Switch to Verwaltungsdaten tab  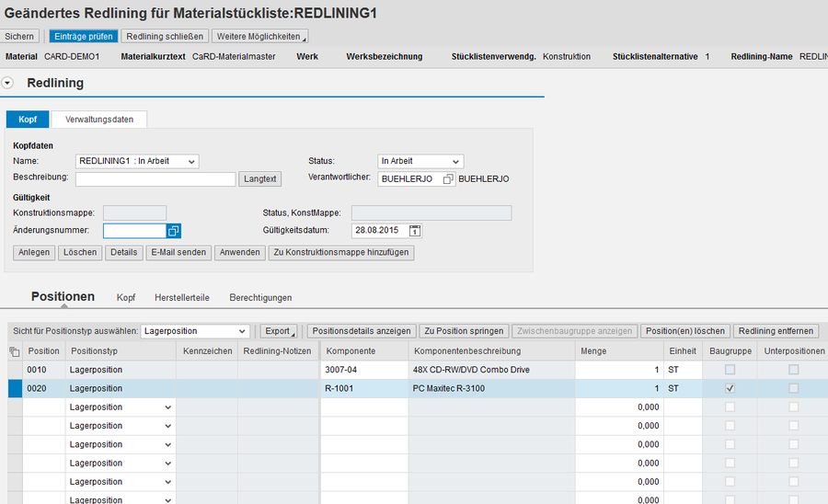pos(99,120)
